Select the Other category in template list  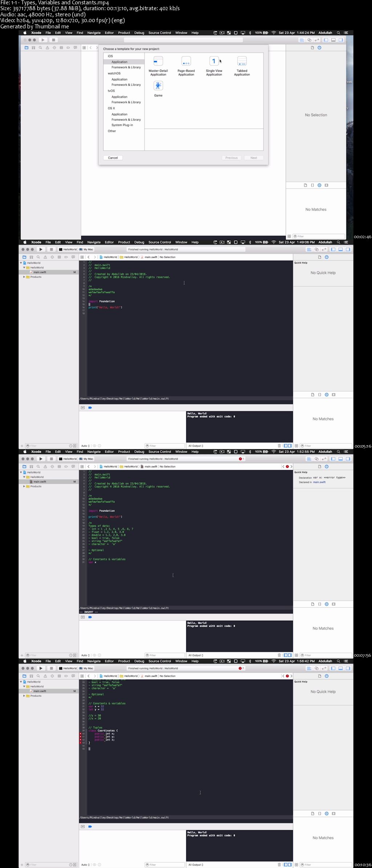tap(112, 131)
